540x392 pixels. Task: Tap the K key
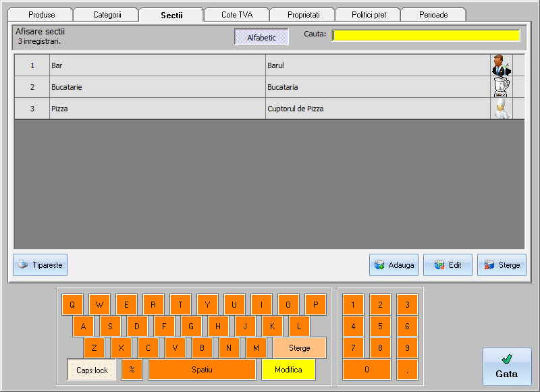click(273, 327)
